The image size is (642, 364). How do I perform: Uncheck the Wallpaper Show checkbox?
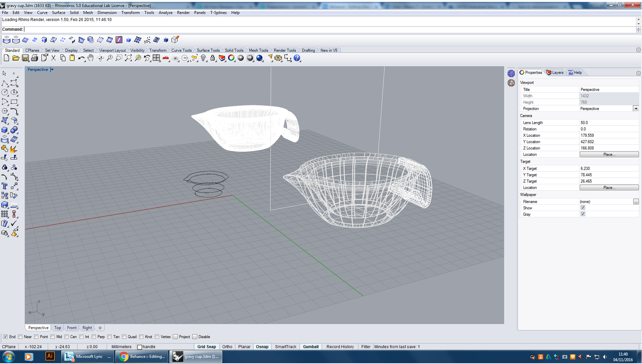(x=583, y=208)
